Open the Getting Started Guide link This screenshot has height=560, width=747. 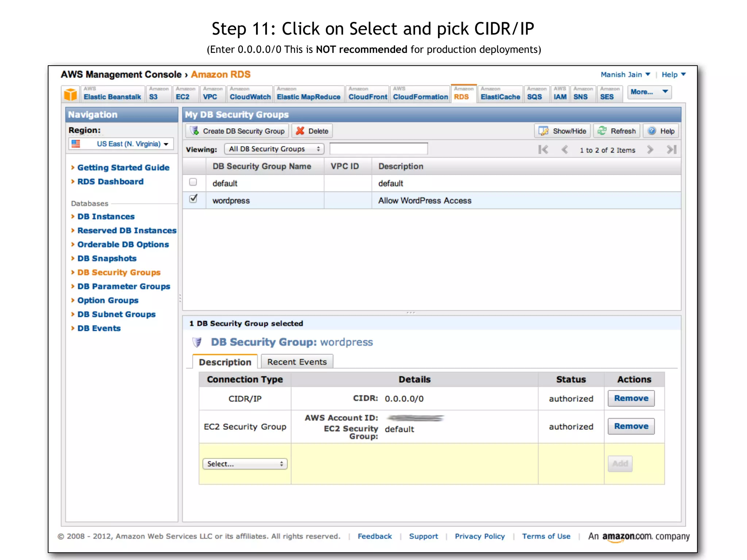click(x=123, y=167)
